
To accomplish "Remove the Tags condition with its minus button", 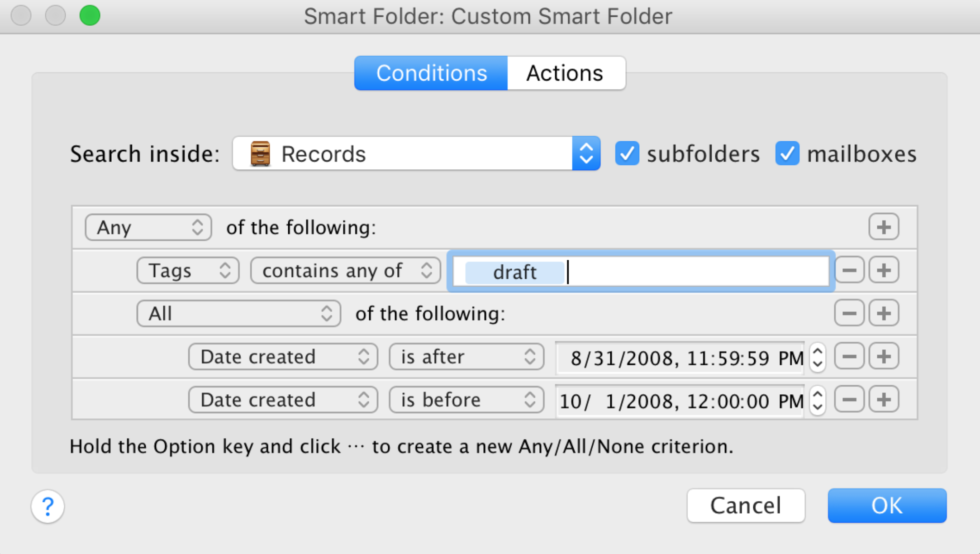I will [x=849, y=270].
